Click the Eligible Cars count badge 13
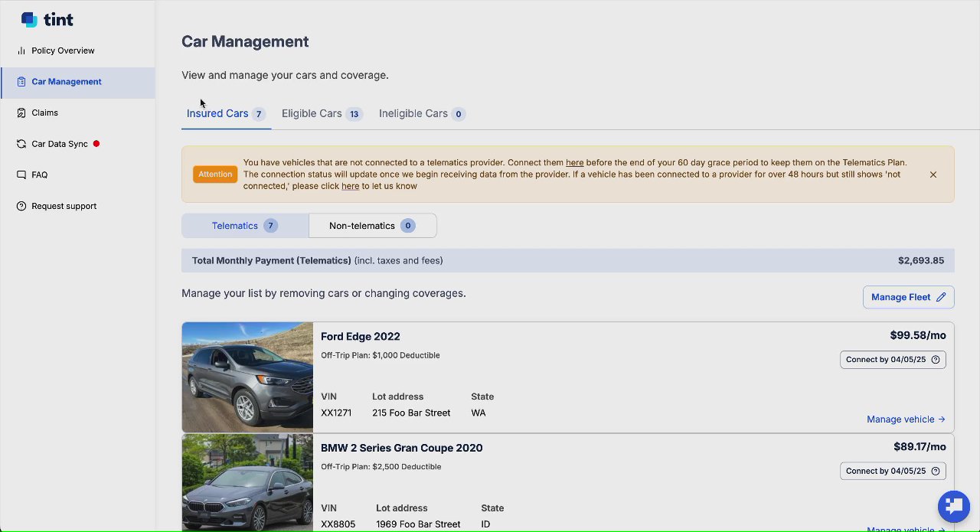 point(354,114)
